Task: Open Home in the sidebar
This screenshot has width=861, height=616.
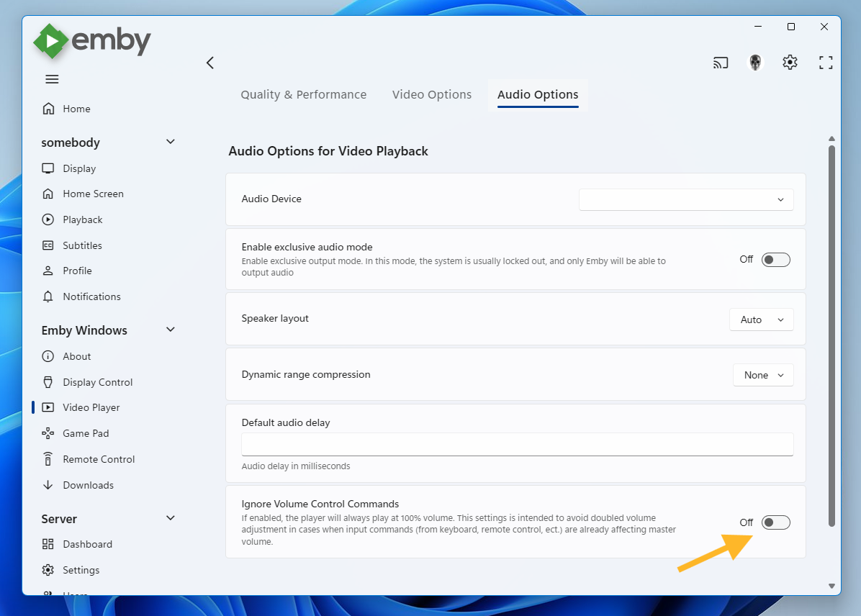Action: click(76, 109)
